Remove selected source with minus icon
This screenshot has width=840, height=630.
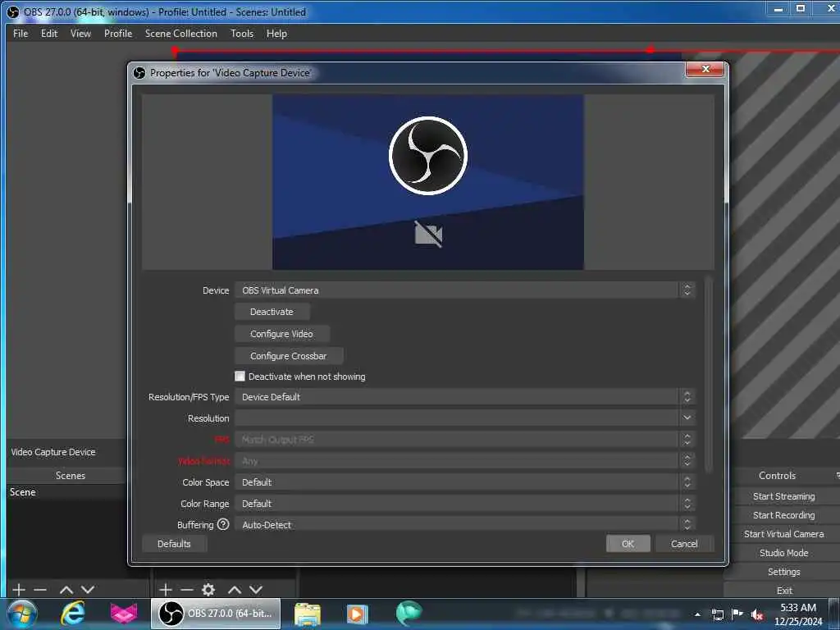187,590
